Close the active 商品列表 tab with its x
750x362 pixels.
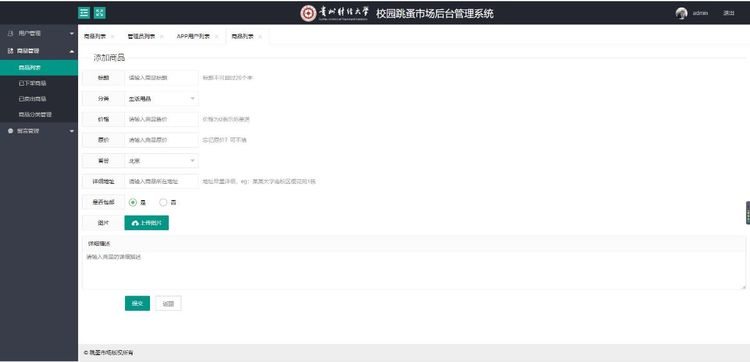(x=260, y=37)
